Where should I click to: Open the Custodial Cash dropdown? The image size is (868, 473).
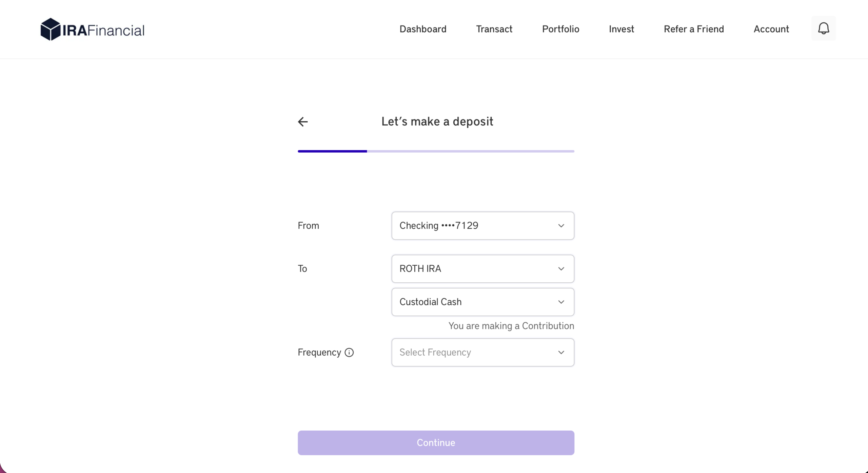[483, 302]
